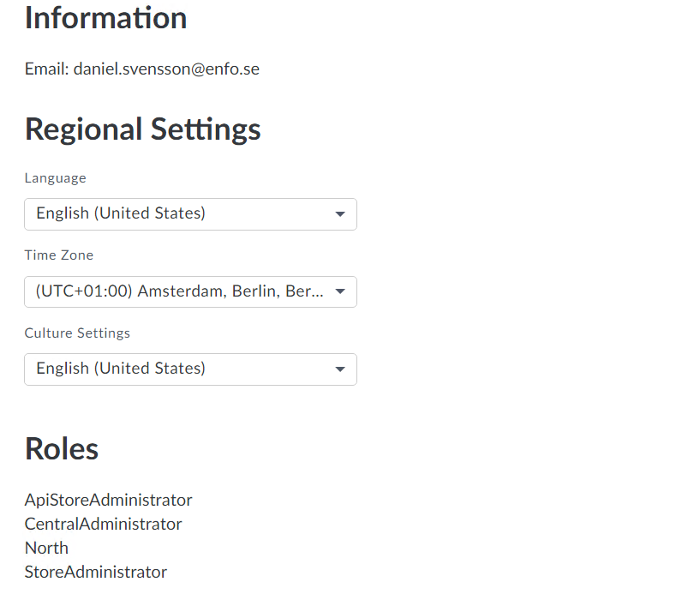This screenshot has width=700, height=606.
Task: Click the daniel.svensson@enfo.se email address
Action: (166, 69)
